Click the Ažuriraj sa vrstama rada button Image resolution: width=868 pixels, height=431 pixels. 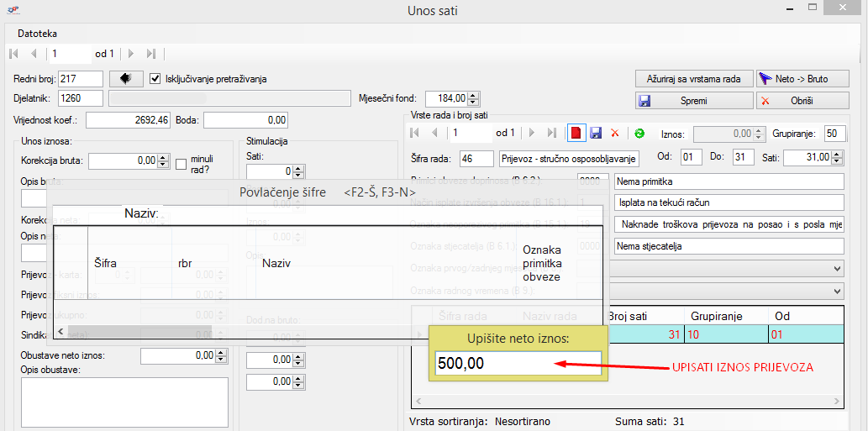coord(693,79)
